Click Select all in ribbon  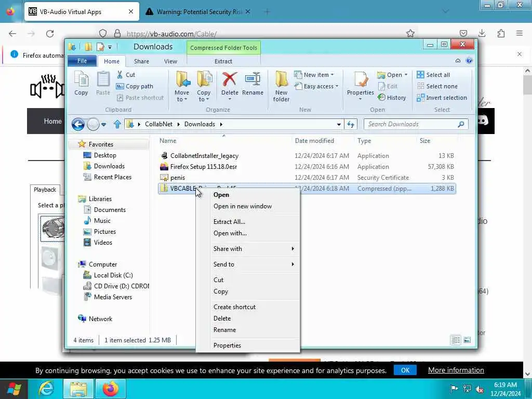click(433, 75)
